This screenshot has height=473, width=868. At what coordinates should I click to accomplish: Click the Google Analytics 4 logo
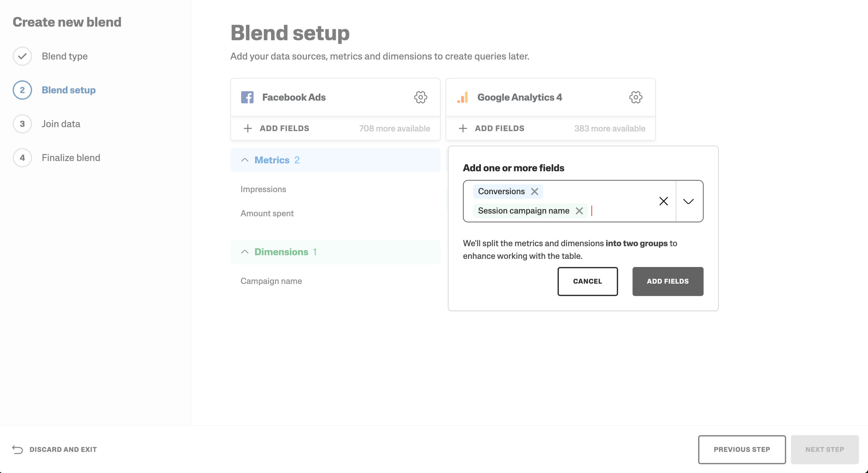coord(462,97)
